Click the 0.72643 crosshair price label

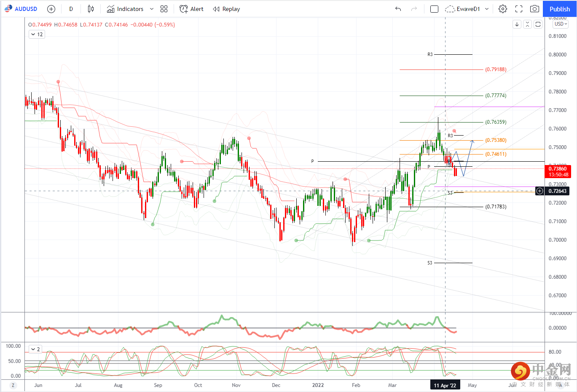[x=557, y=191]
